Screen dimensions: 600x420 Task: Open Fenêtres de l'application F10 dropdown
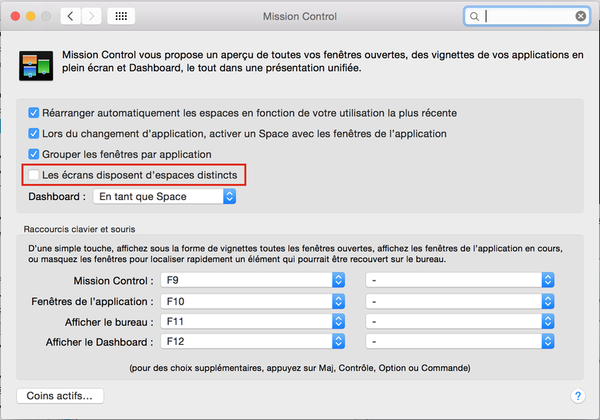click(x=253, y=301)
